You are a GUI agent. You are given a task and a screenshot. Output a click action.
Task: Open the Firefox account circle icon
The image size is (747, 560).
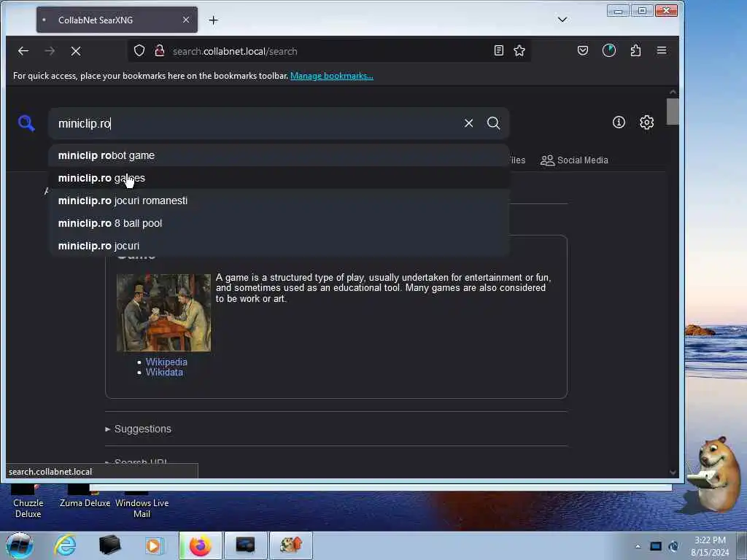pos(609,50)
